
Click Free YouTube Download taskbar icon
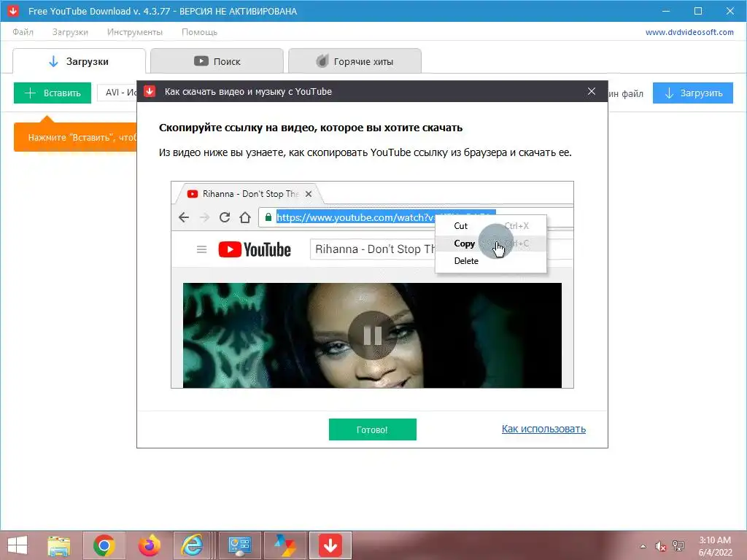coord(330,545)
